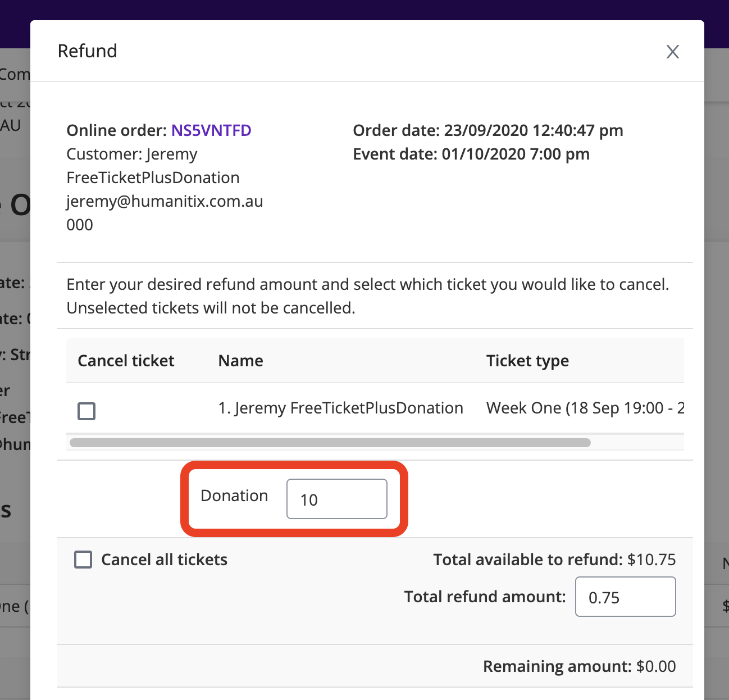
Task: Check the cancel ticket box for Jeremy
Action: (x=86, y=411)
